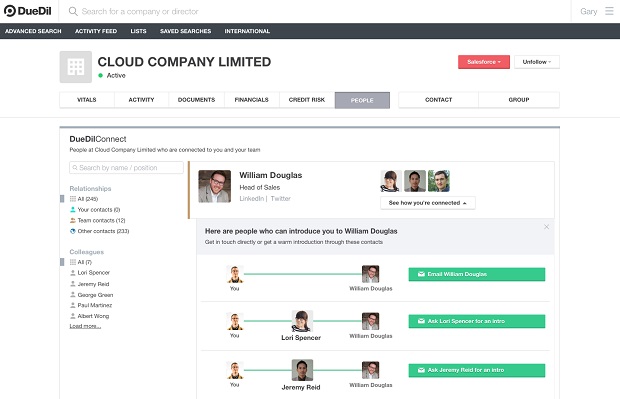The width and height of the screenshot is (620, 399).
Task: Filter by Other contacts (233)
Action: pos(103,231)
